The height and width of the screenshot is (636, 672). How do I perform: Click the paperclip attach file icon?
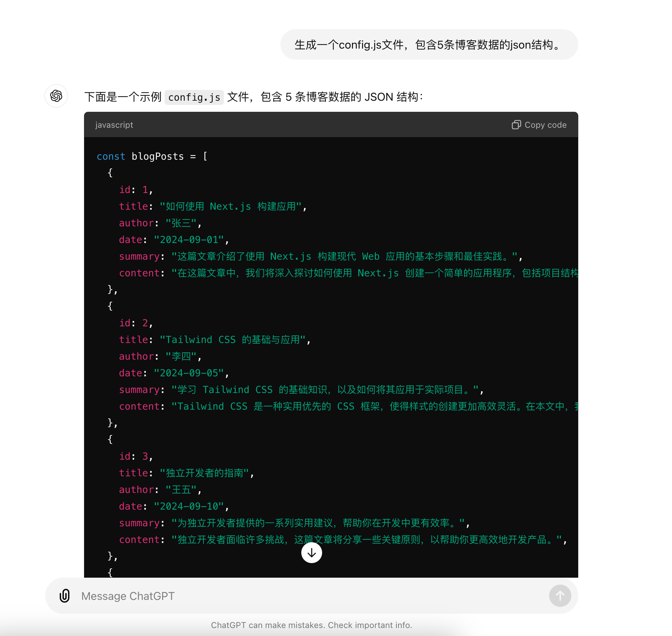[x=65, y=596]
